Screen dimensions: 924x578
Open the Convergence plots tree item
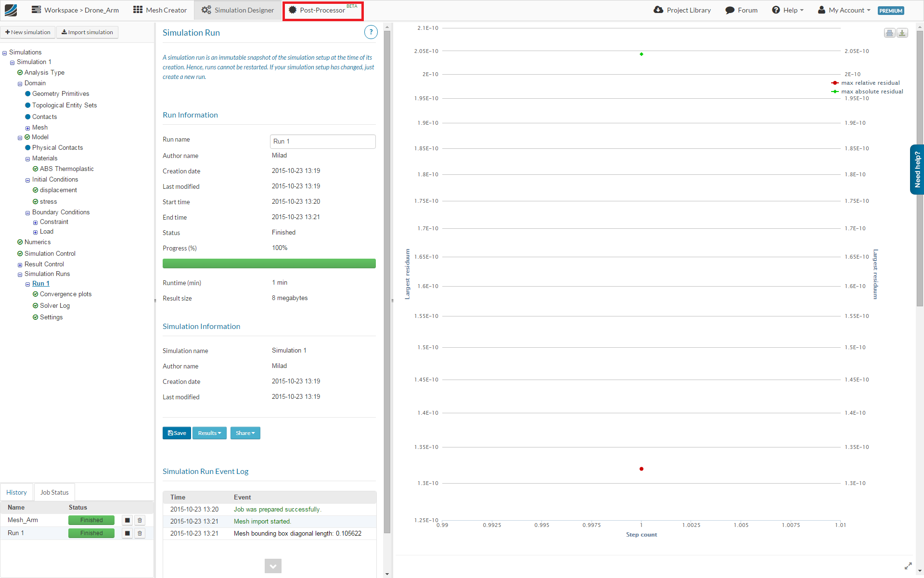coord(65,294)
